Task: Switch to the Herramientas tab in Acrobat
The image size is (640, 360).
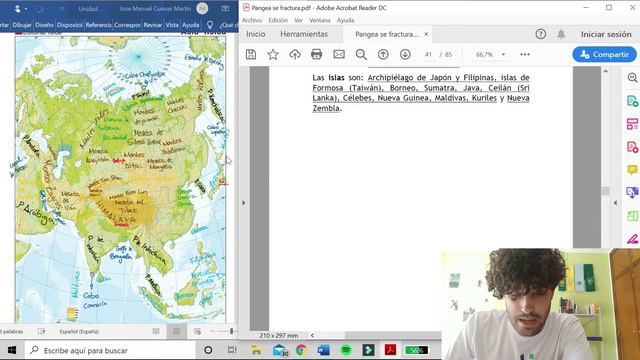Action: (x=304, y=34)
